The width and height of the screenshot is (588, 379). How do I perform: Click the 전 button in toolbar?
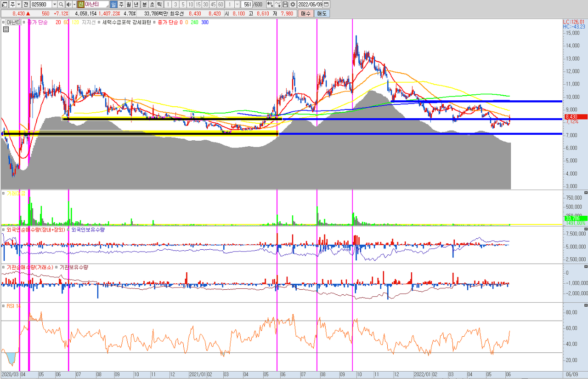(25, 4)
